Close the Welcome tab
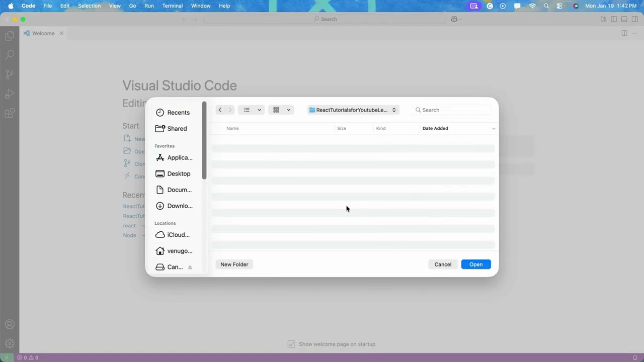 pos(61,33)
